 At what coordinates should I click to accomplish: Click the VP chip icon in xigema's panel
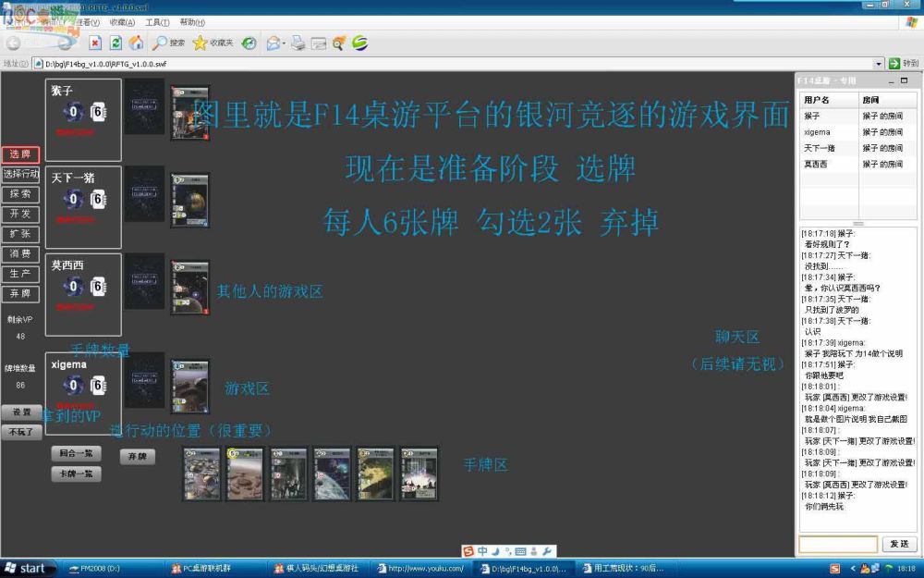point(72,386)
